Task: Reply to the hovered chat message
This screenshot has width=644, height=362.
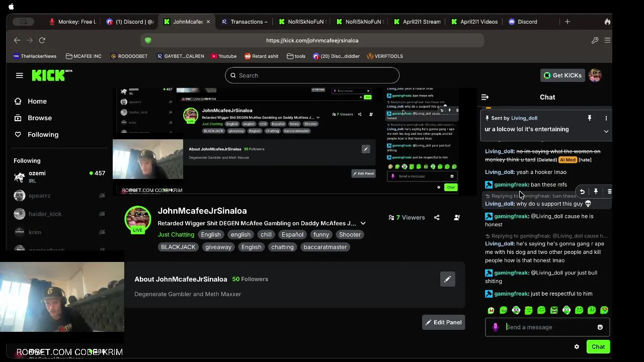Action: (x=582, y=192)
